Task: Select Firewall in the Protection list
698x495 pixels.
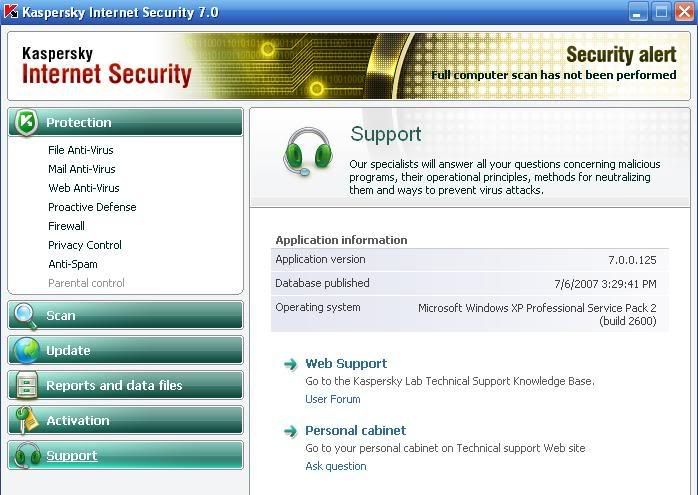Action: coord(66,226)
